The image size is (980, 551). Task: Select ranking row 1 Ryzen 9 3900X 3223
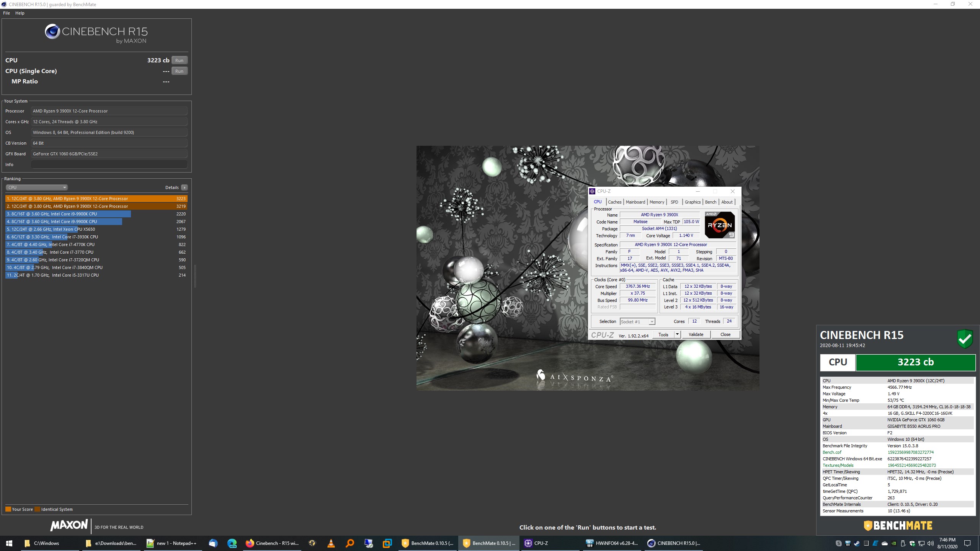click(96, 199)
